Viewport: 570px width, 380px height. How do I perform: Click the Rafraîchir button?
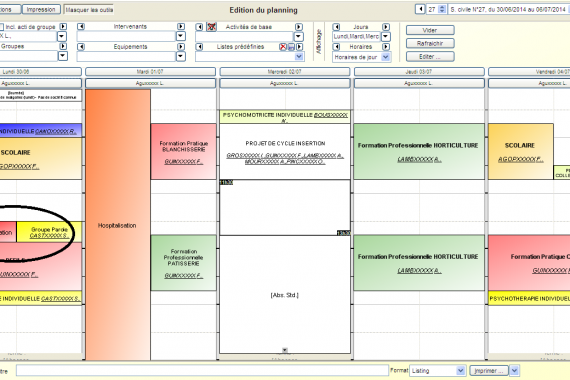point(430,43)
